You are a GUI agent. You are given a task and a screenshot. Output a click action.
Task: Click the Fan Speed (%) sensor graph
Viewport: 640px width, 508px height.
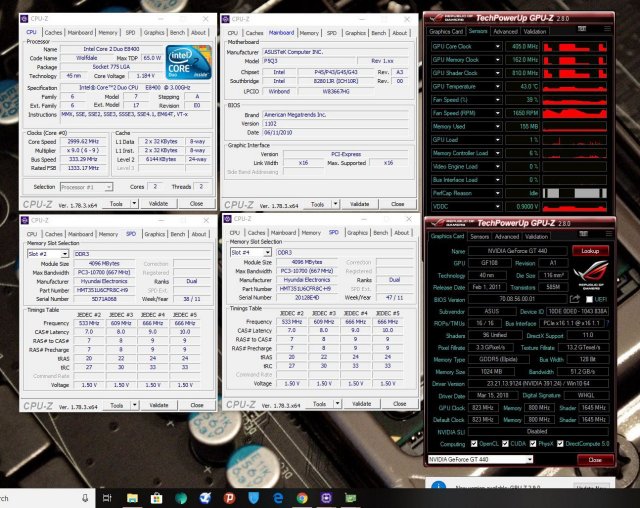[x=575, y=100]
